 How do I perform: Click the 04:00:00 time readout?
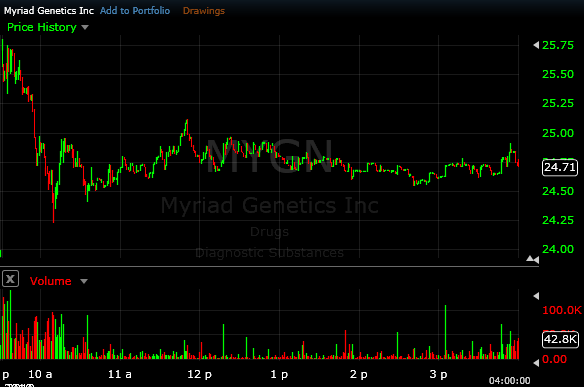[x=510, y=381]
